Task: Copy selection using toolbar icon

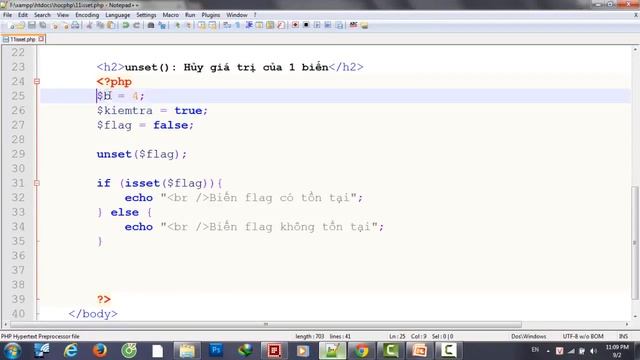Action: (x=100, y=25)
